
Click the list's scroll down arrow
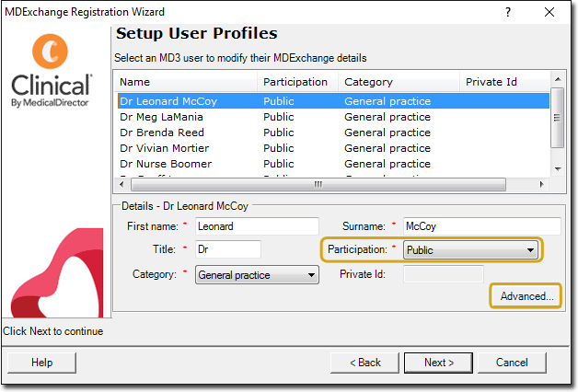(558, 169)
